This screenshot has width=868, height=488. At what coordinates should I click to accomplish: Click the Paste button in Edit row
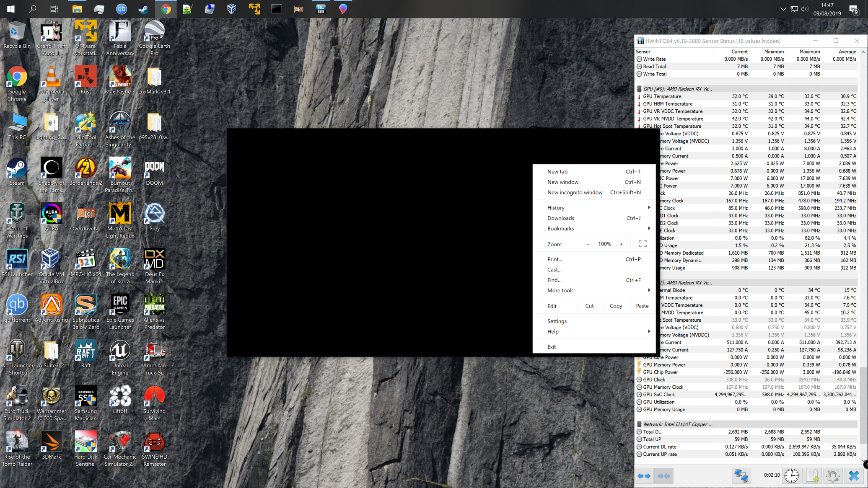(642, 306)
